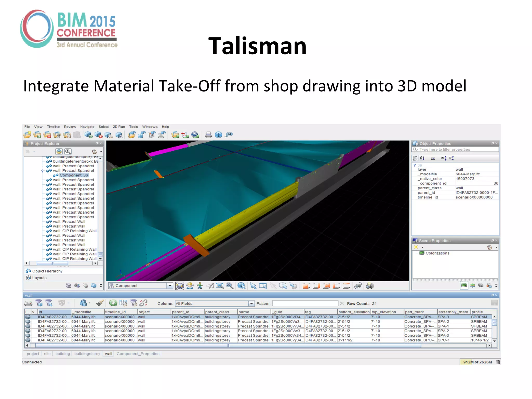Click the Pattern text input field
This screenshot has width=532, height=399.
[x=305, y=303]
